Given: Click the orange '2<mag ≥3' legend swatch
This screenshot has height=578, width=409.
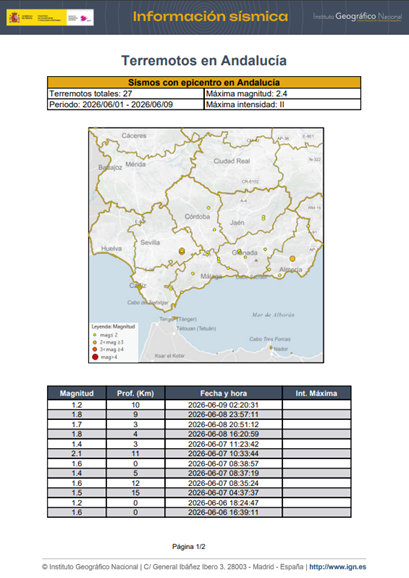Looking at the screenshot, I should click(95, 342).
